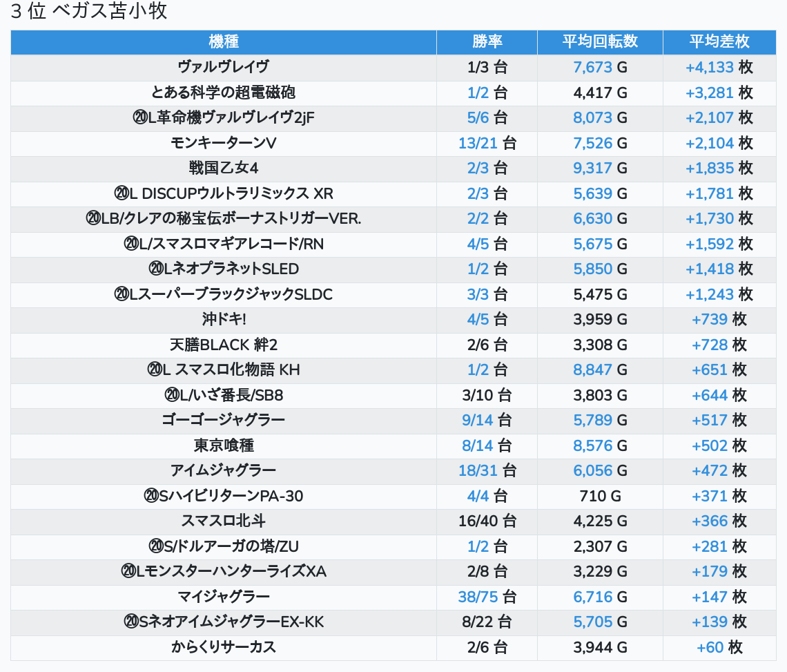Click the 機種 column header
The image size is (787, 672).
[x=223, y=41]
